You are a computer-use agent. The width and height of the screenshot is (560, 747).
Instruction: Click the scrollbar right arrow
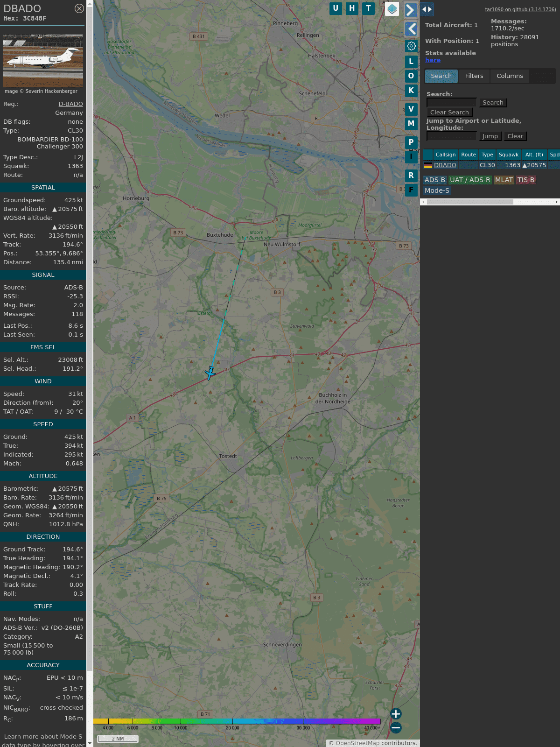[556, 202]
